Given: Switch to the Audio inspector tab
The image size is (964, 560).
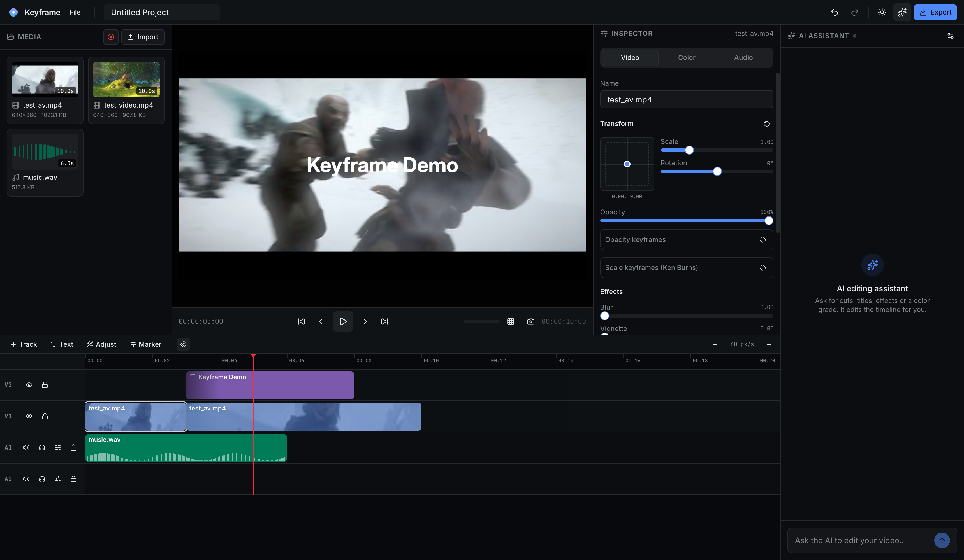Looking at the screenshot, I should coord(743,57).
